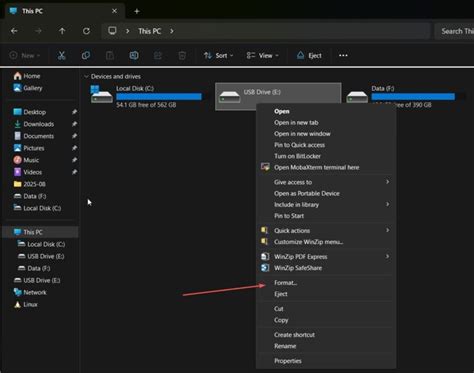This screenshot has height=373, width=474.
Task: Expand the Quick actions submenu
Action: click(388, 230)
